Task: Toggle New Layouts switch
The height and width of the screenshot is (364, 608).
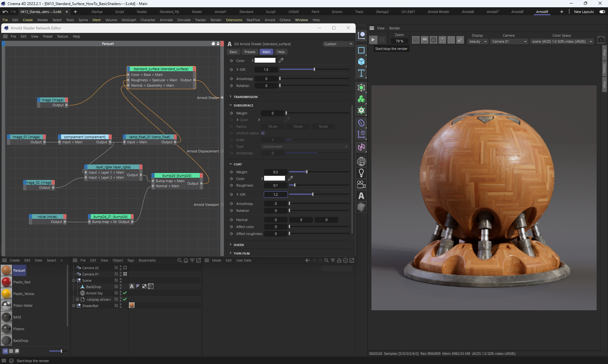Action: click(x=602, y=12)
